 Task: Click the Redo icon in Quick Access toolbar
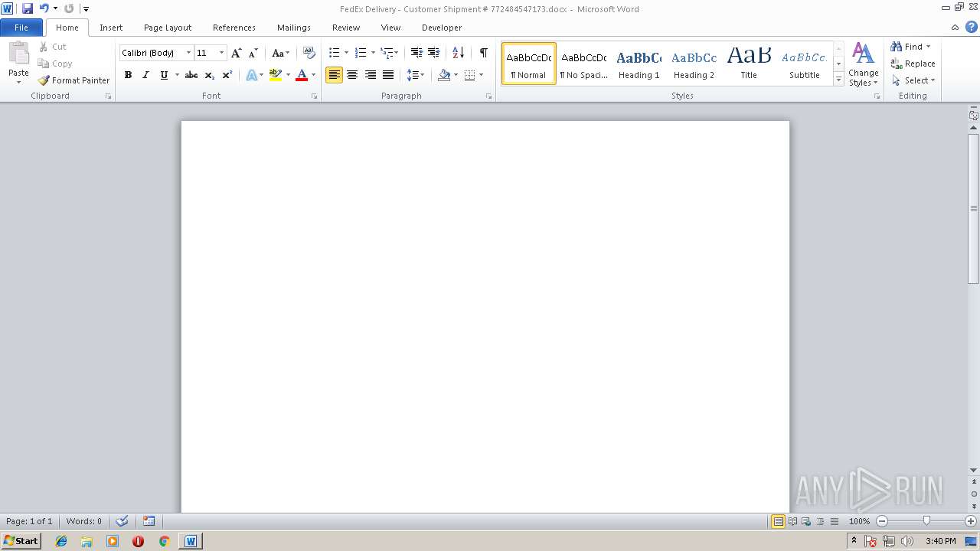[x=68, y=8]
